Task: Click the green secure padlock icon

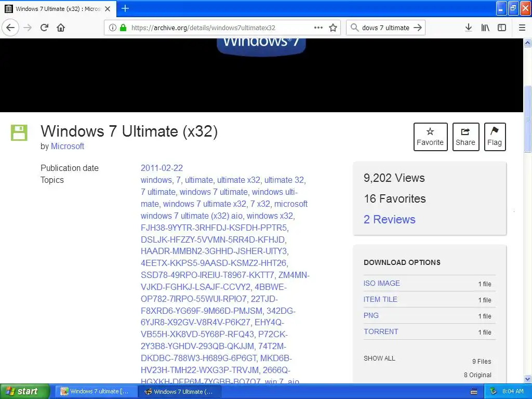Action: [x=123, y=28]
